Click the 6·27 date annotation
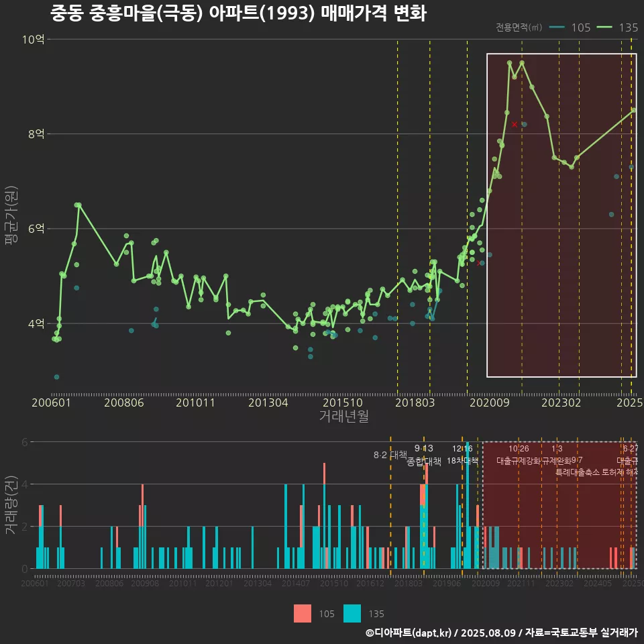644x644 pixels. click(x=631, y=449)
